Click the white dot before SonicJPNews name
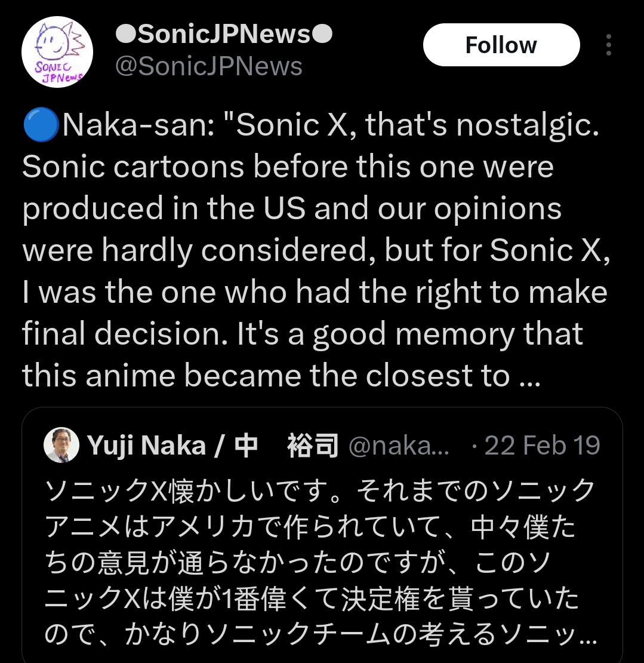644x663 pixels. 126,34
